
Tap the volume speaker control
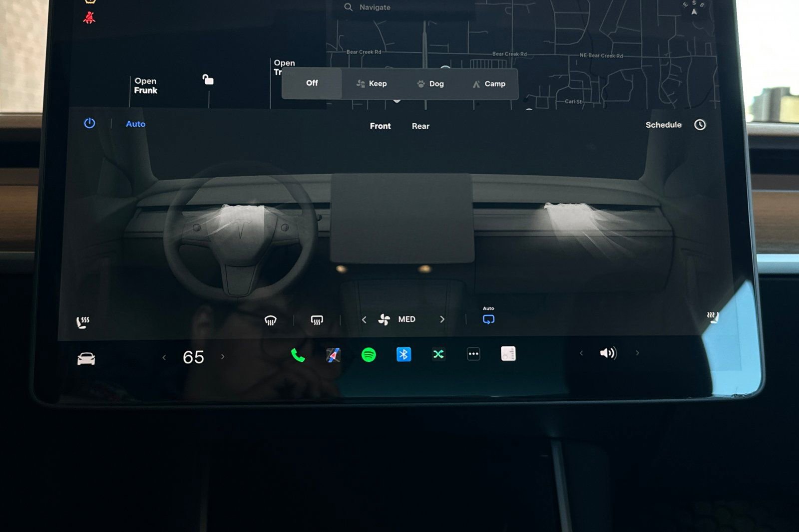pyautogui.click(x=608, y=353)
